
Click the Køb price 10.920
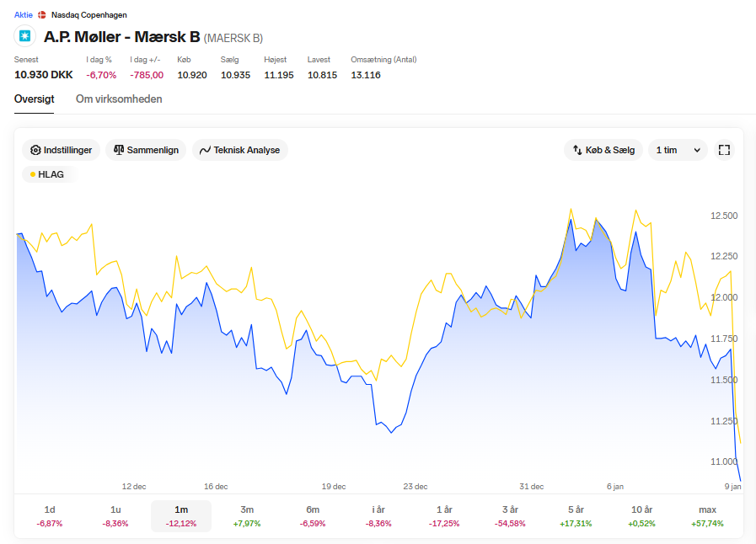[x=192, y=75]
